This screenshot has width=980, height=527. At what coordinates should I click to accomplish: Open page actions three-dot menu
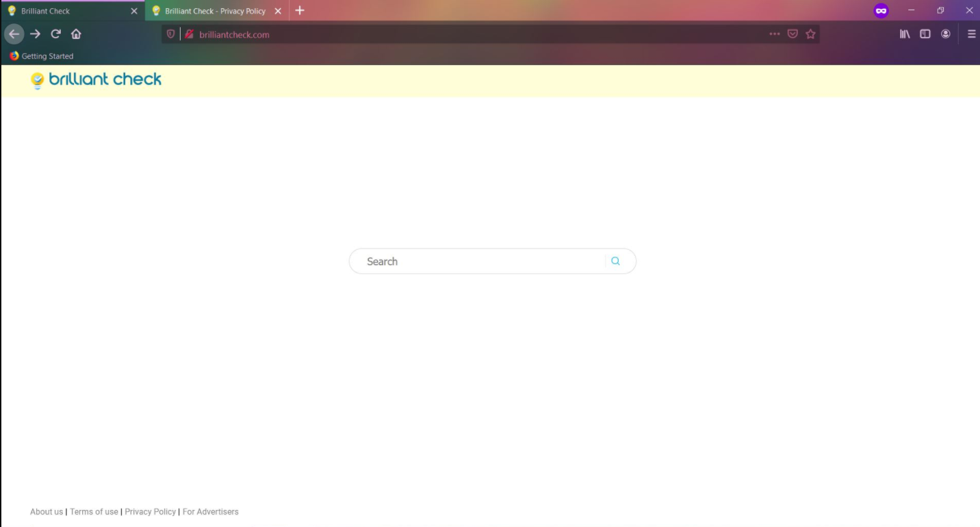[774, 34]
